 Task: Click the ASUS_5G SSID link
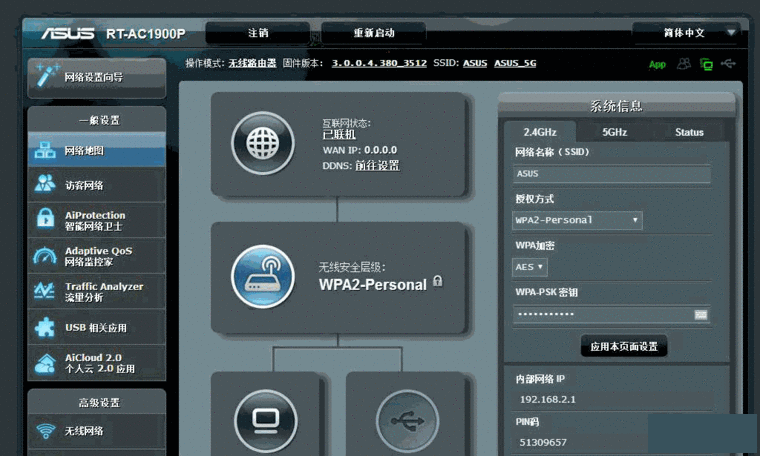point(515,64)
